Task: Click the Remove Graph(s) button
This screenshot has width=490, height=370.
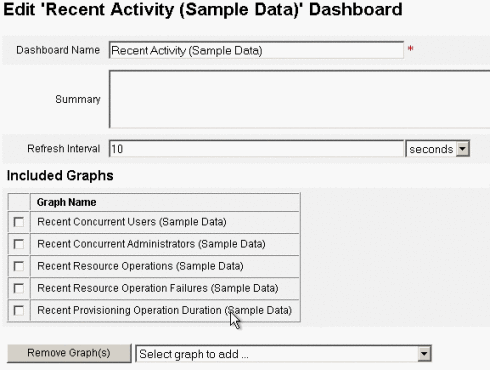Action: tap(69, 353)
